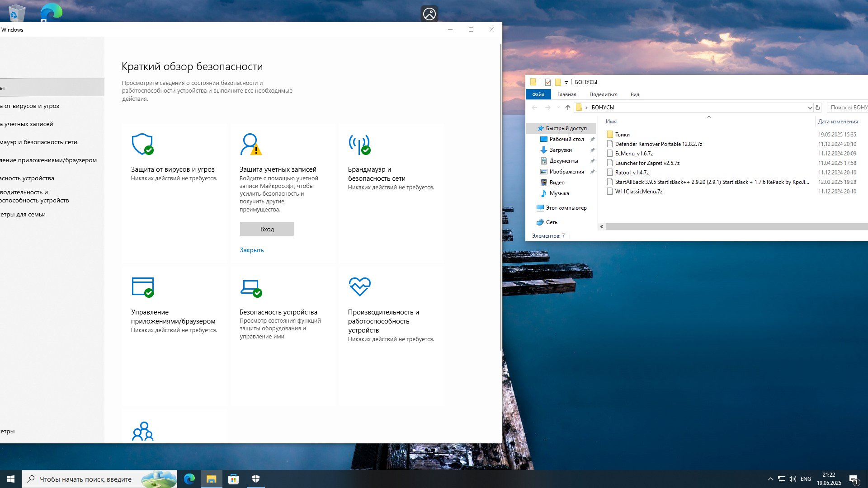
Task: Select firewall and network security in sidebar
Action: tap(52, 142)
